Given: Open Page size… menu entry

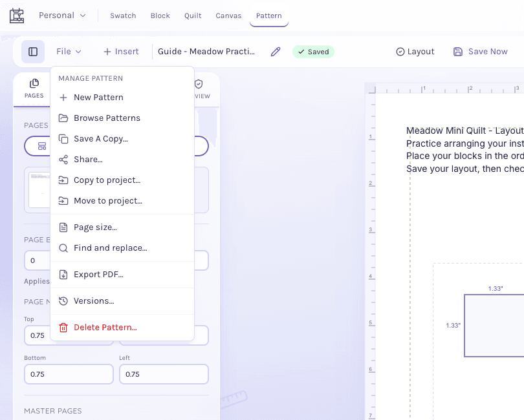Looking at the screenshot, I should pos(122,227).
